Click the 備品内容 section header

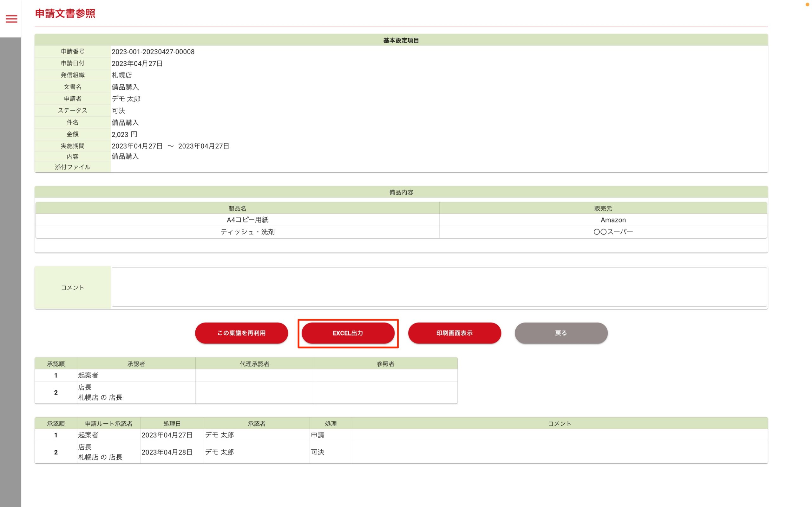tap(401, 192)
